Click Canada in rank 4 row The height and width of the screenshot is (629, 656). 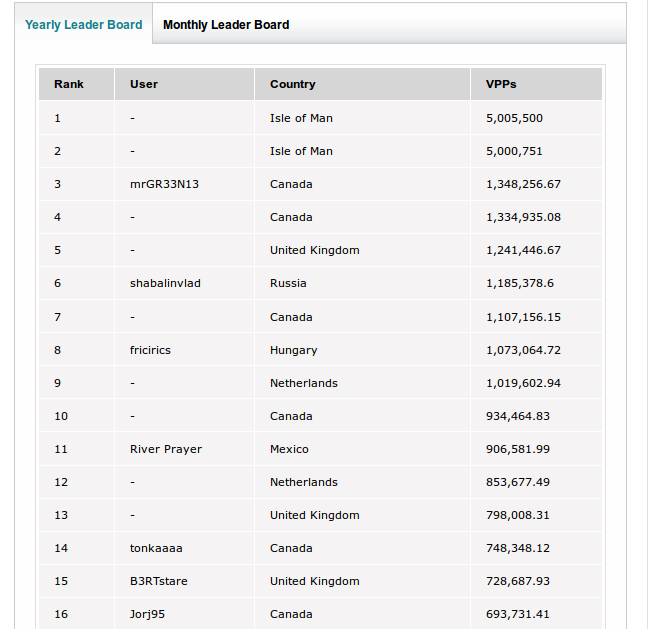(291, 217)
